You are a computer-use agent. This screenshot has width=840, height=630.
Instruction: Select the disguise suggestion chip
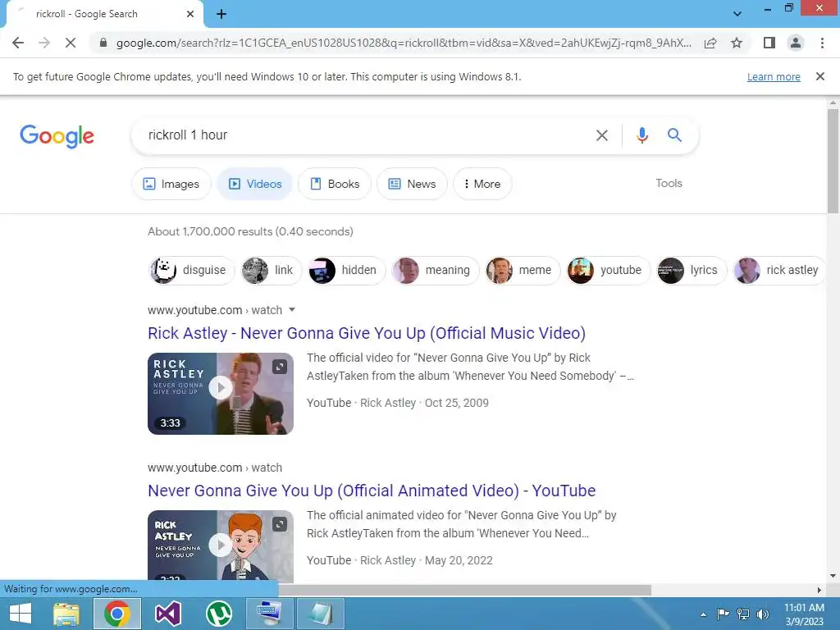click(x=192, y=270)
